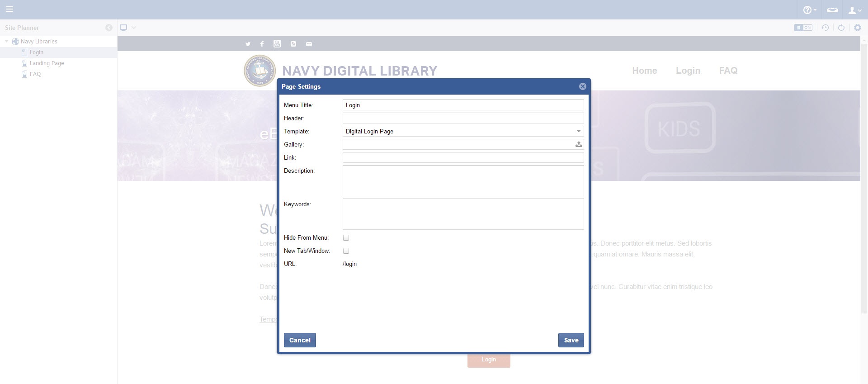The image size is (868, 384).
Task: Click the Gallery upload icon
Action: coord(578,144)
